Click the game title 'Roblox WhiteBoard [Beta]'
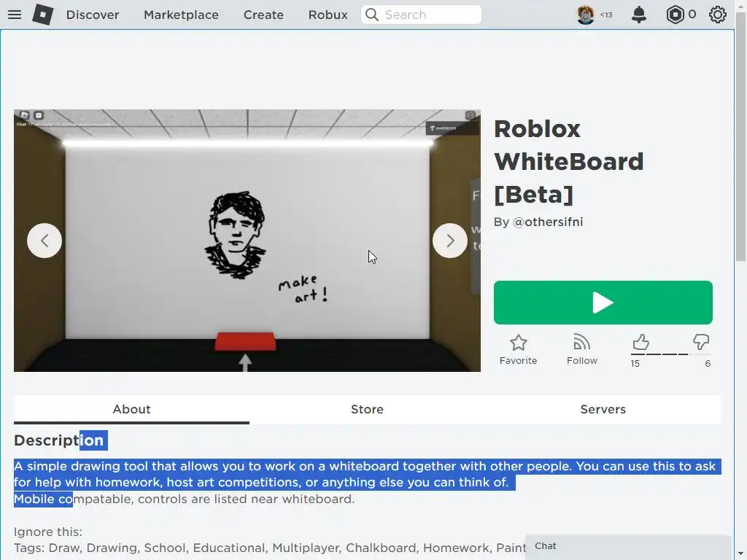 [x=569, y=161]
